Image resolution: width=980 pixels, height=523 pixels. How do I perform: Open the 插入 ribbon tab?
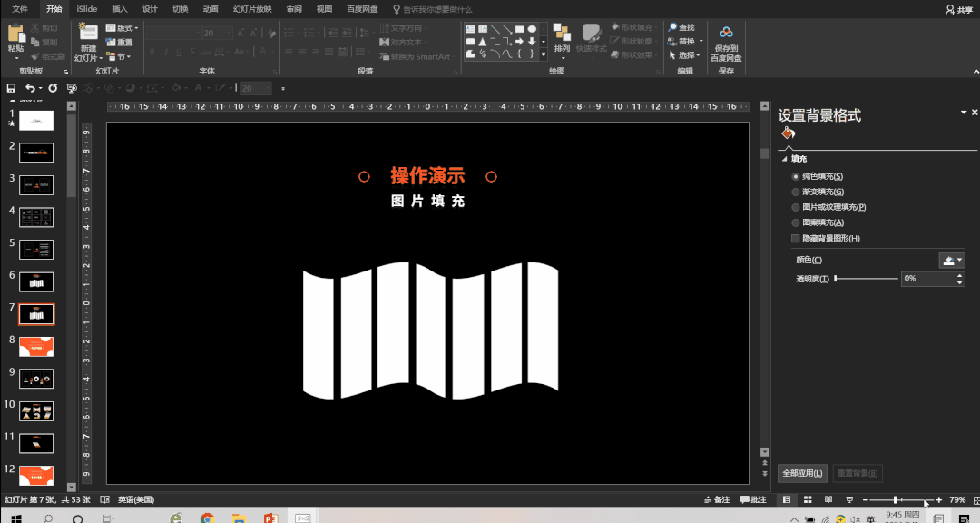point(120,9)
